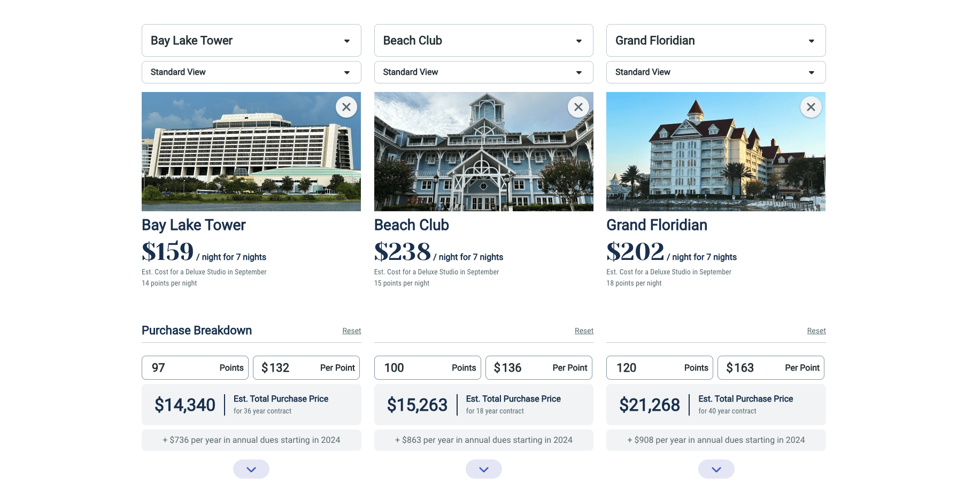
Task: Expand details chevron below Beach Club dues
Action: click(484, 469)
